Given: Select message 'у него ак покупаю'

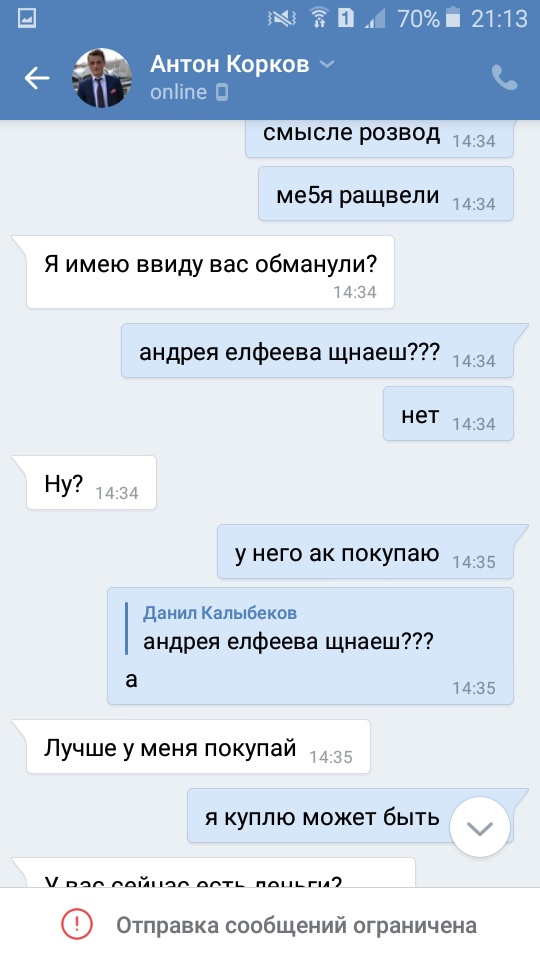Looking at the screenshot, I should pos(366,552).
